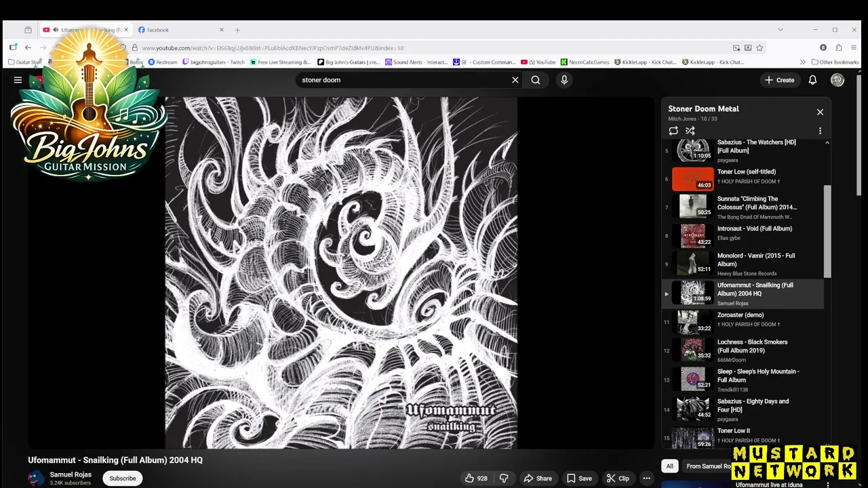The image size is (868, 488).
Task: Open the Restream bookmark
Action: (x=163, y=62)
